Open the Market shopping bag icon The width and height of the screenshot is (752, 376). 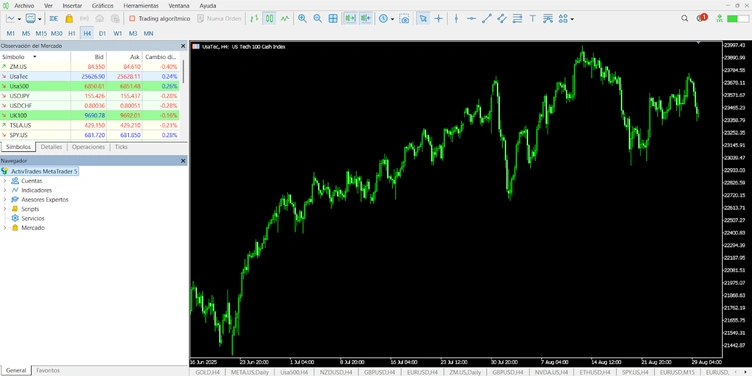(x=69, y=19)
